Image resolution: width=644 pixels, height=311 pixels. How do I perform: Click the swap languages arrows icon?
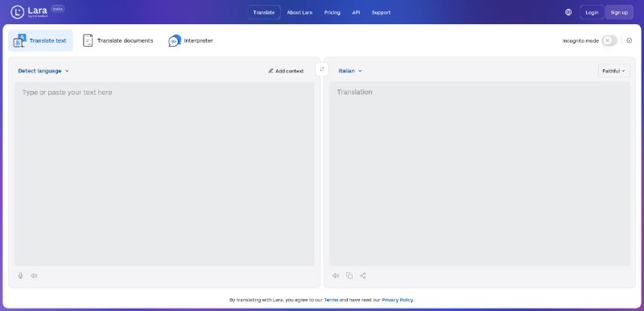[x=322, y=69]
